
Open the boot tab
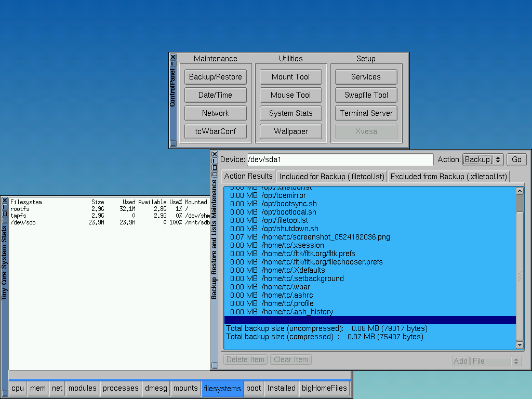click(254, 388)
